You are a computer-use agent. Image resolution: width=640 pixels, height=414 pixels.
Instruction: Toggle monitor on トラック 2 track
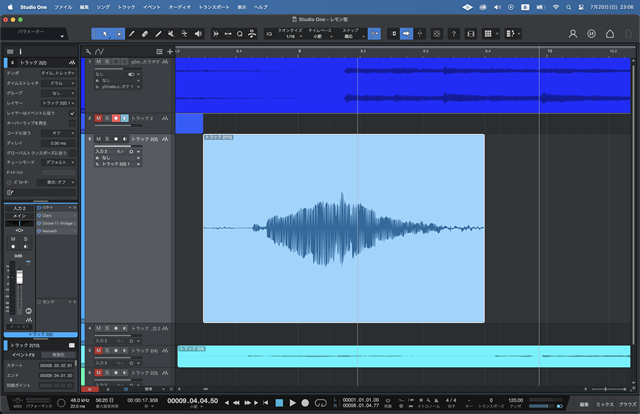click(124, 118)
